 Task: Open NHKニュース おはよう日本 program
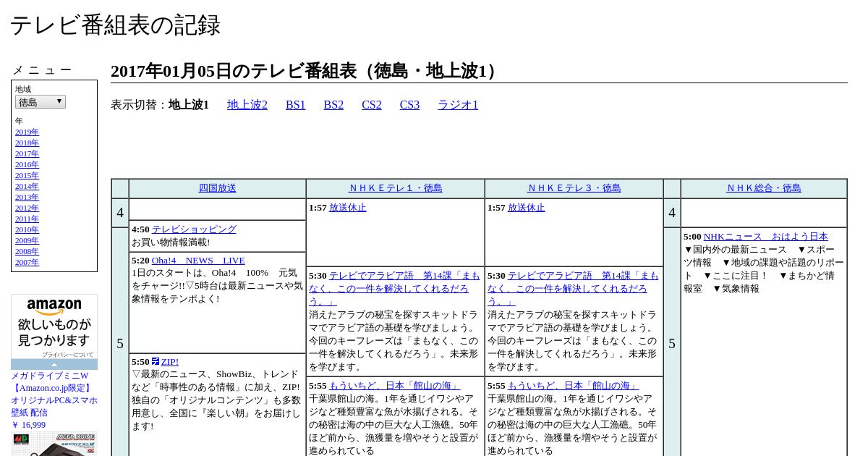(x=766, y=236)
